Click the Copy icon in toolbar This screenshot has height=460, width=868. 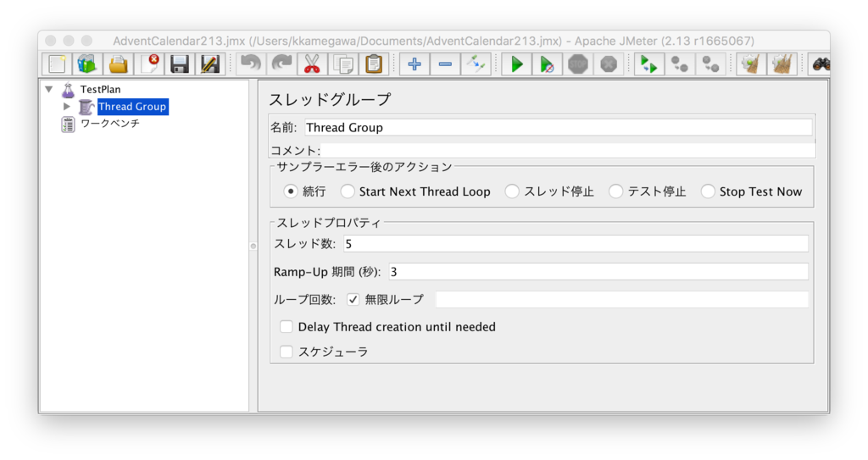343,64
